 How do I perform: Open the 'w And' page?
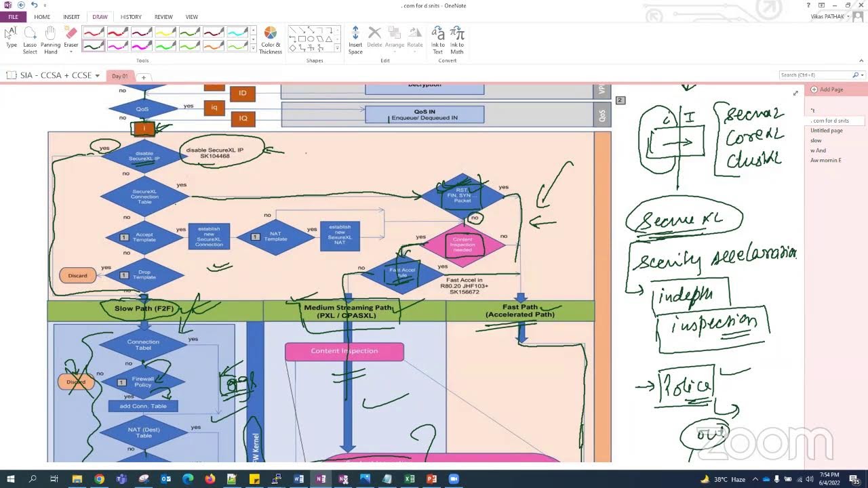click(818, 150)
